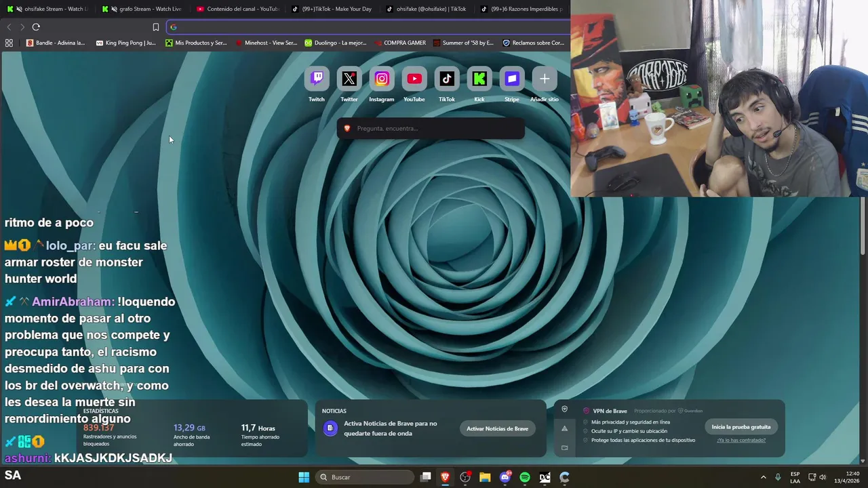The width and height of the screenshot is (868, 488).
Task: Click Inicia la prueba gratuita button
Action: pos(741,427)
